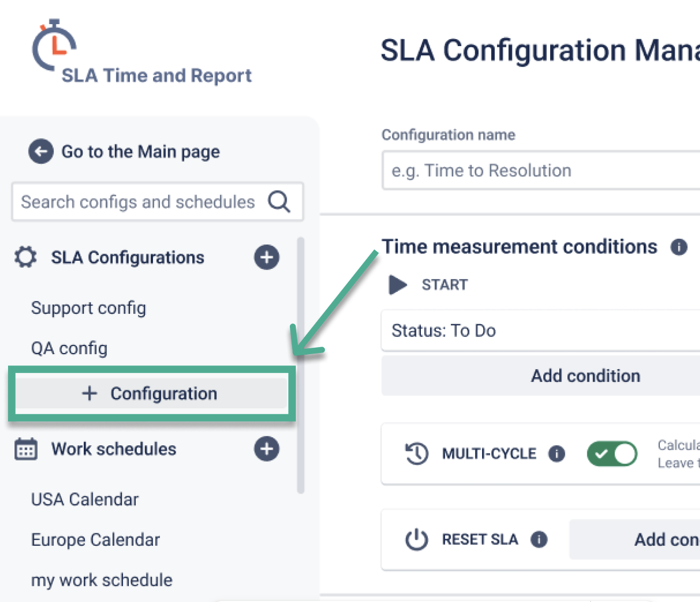Click the plus icon to add a work schedule
Viewport: 700px width, 602px height.
[267, 449]
